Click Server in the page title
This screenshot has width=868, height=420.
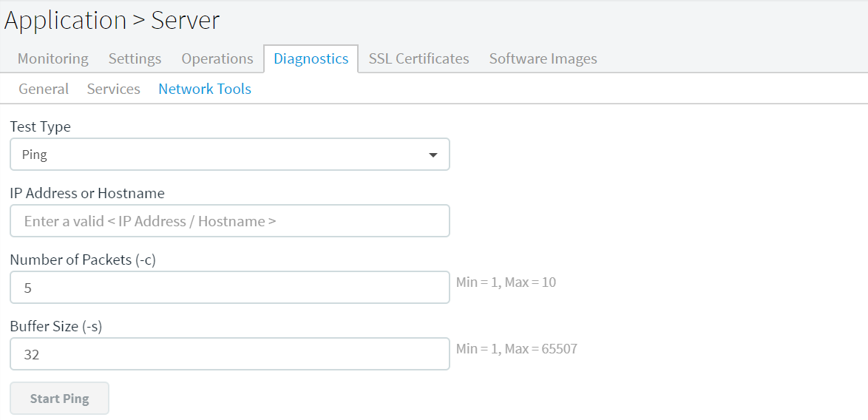(186, 21)
